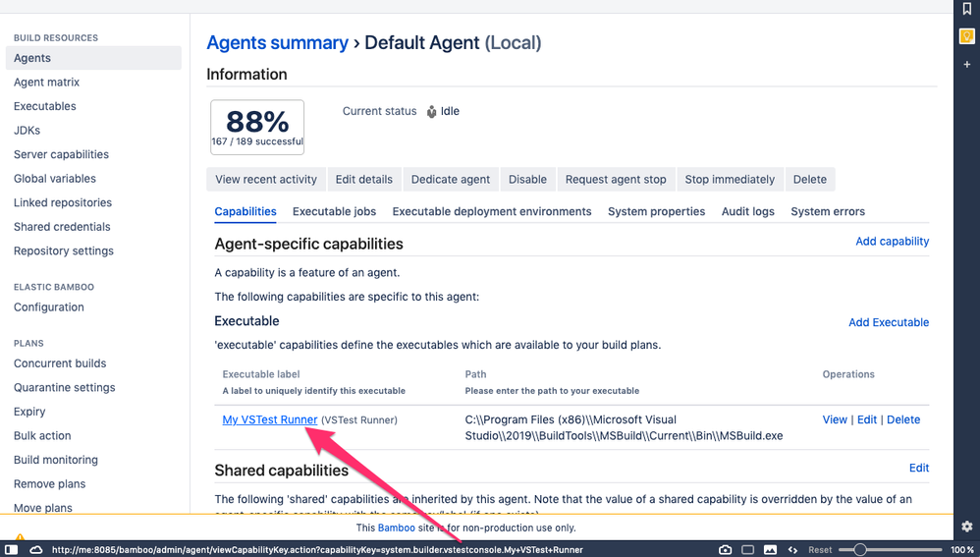Disable the Default Agent

(x=527, y=180)
